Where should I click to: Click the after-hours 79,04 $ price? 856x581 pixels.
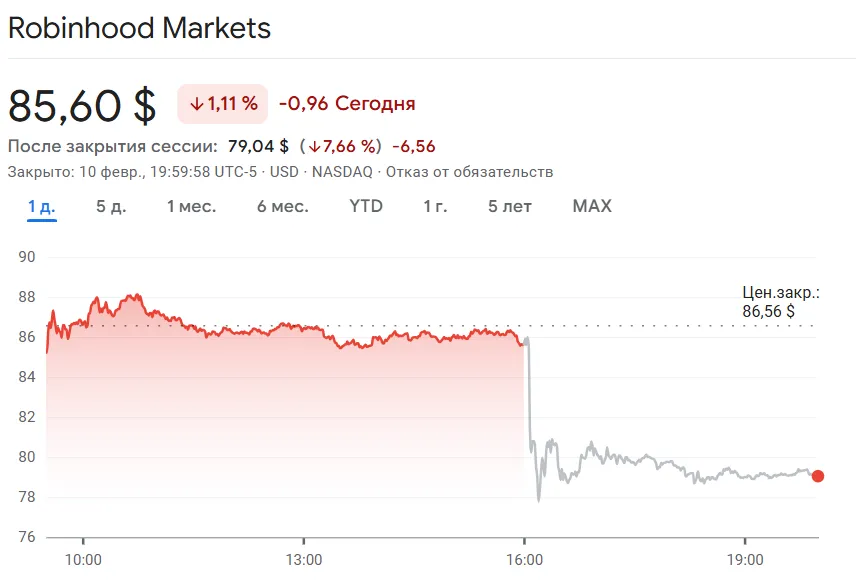[258, 146]
